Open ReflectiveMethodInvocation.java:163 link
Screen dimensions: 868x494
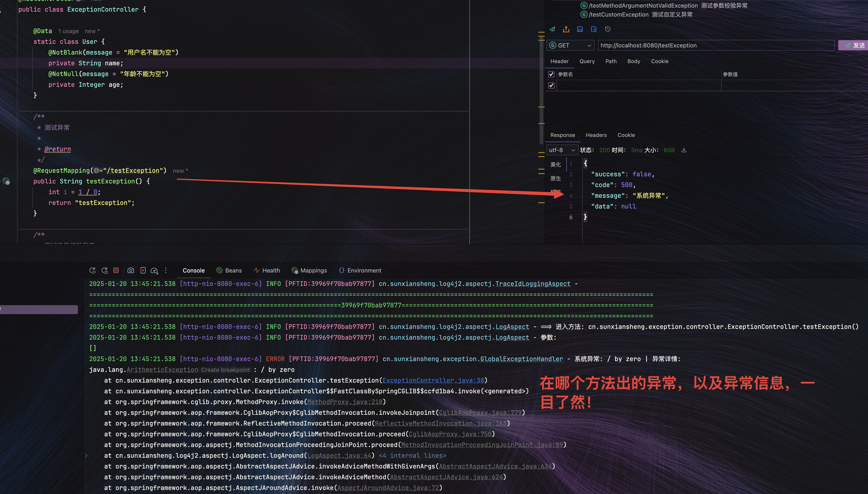(440, 424)
